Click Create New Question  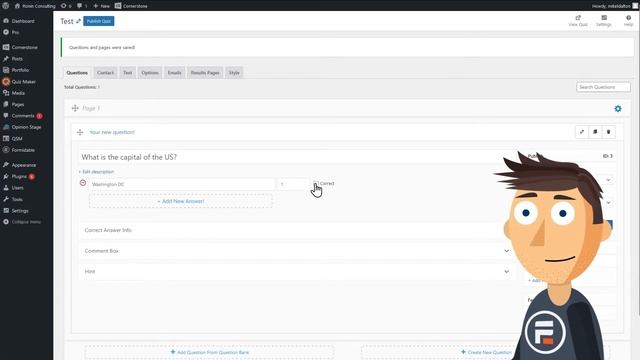pyautogui.click(x=486, y=352)
